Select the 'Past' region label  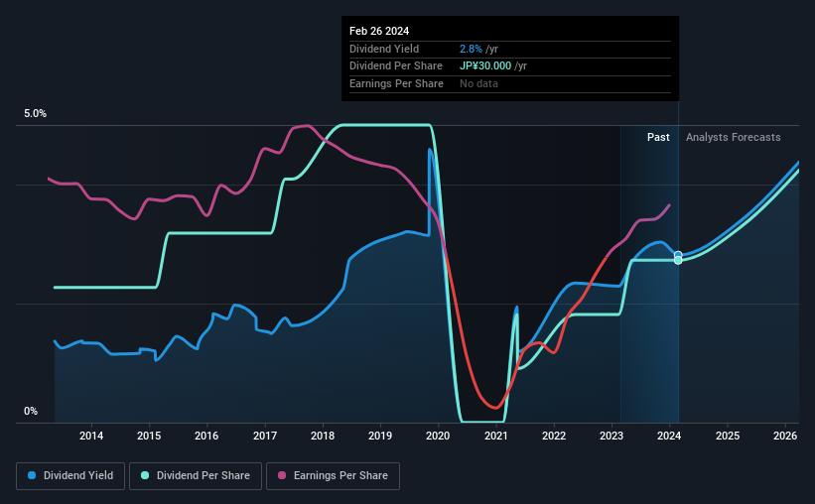tap(658, 137)
